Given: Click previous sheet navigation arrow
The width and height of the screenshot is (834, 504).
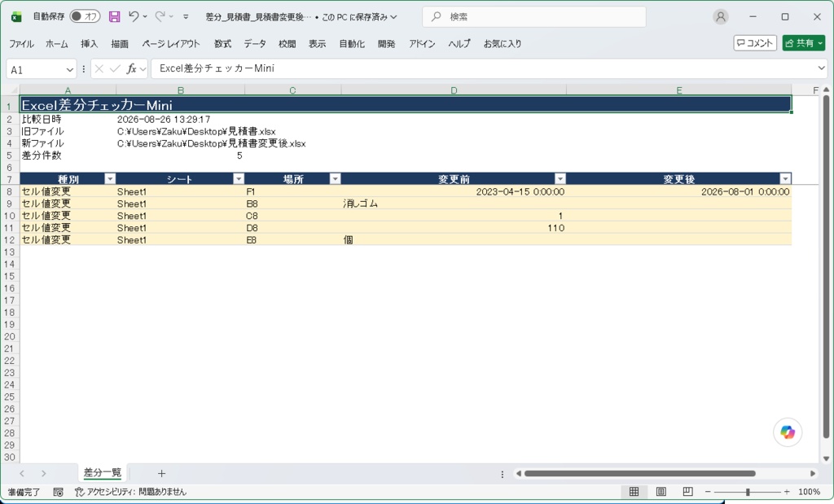Looking at the screenshot, I should coord(22,473).
